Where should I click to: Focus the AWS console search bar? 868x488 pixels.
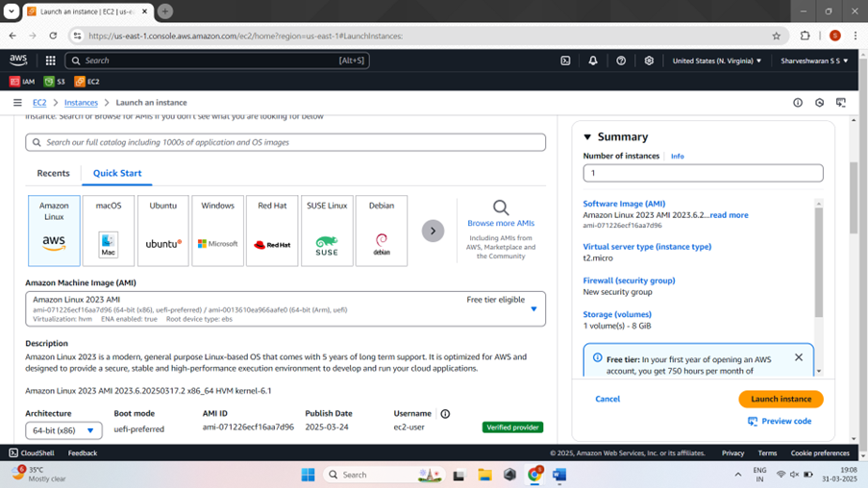click(x=217, y=61)
